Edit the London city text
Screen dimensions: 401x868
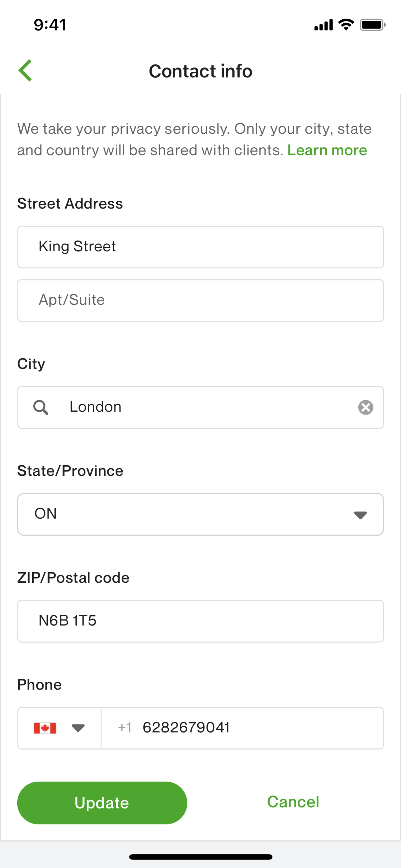202,407
